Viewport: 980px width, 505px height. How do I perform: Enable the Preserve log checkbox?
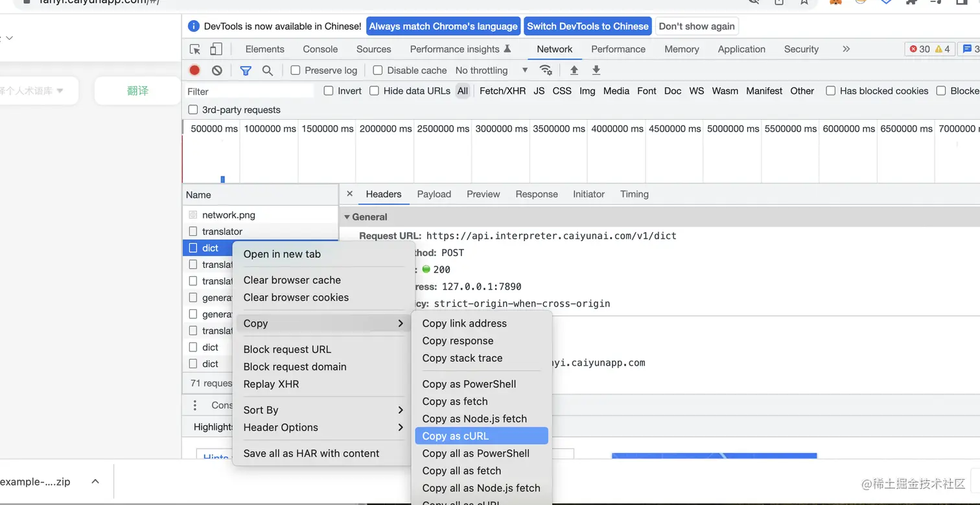pos(296,70)
